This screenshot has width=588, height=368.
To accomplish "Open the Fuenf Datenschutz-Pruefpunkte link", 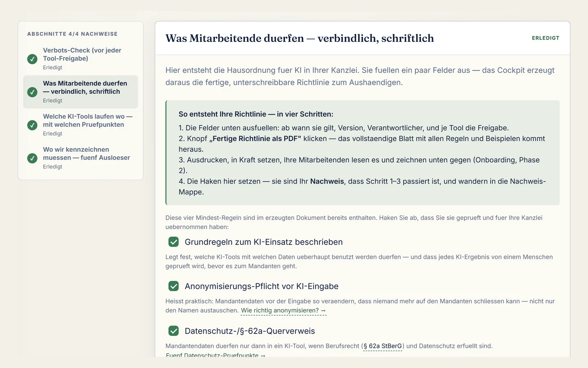I will coord(216,355).
